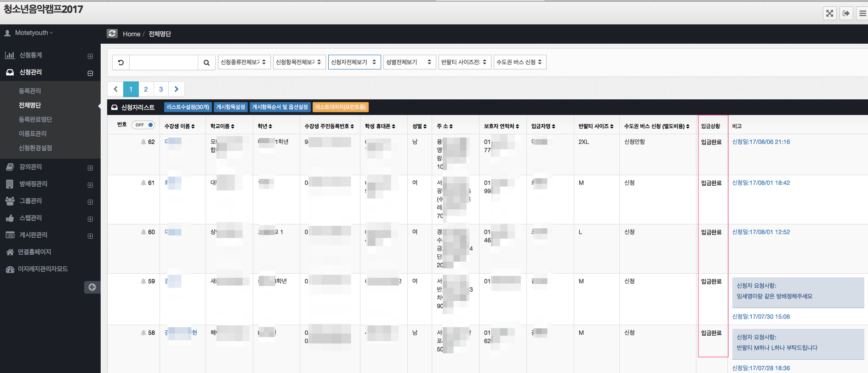This screenshot has width=868, height=373.
Task: Click 게시항목순서 및 옵션설정 button
Action: (x=280, y=107)
